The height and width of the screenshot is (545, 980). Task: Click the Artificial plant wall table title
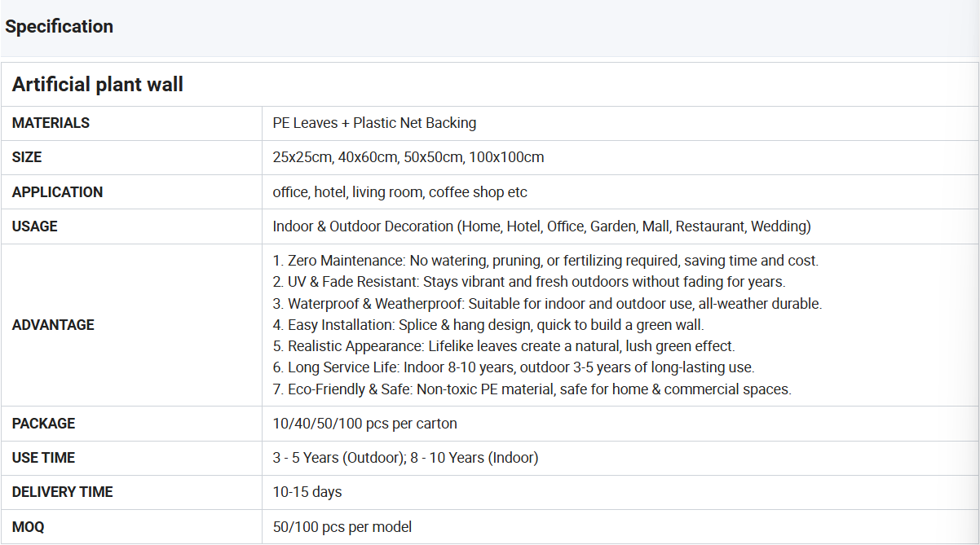point(98,84)
